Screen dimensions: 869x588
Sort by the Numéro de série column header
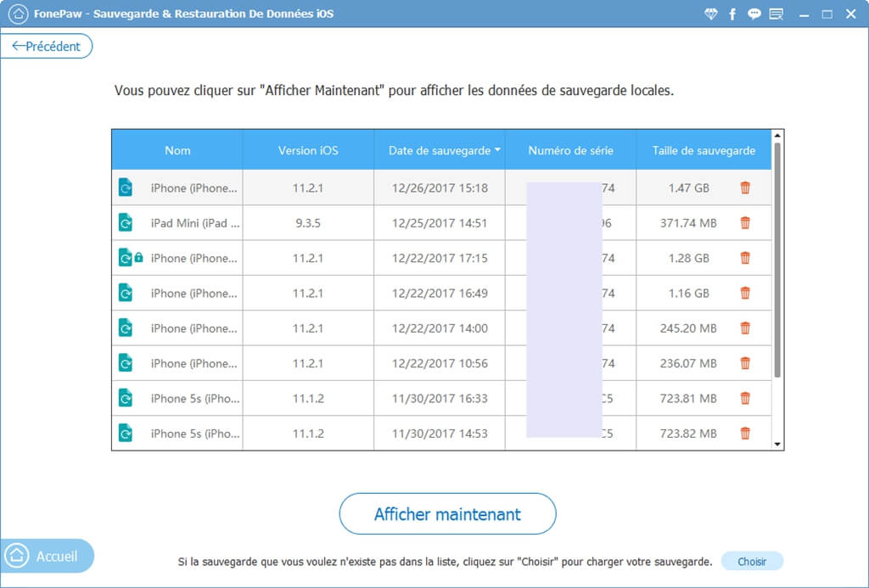pos(571,150)
